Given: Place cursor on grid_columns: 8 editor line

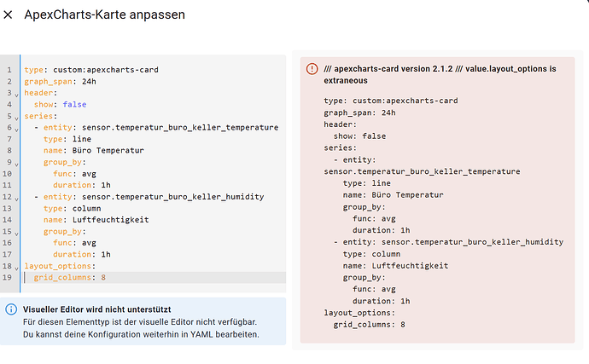Looking at the screenshot, I should coord(70,278).
